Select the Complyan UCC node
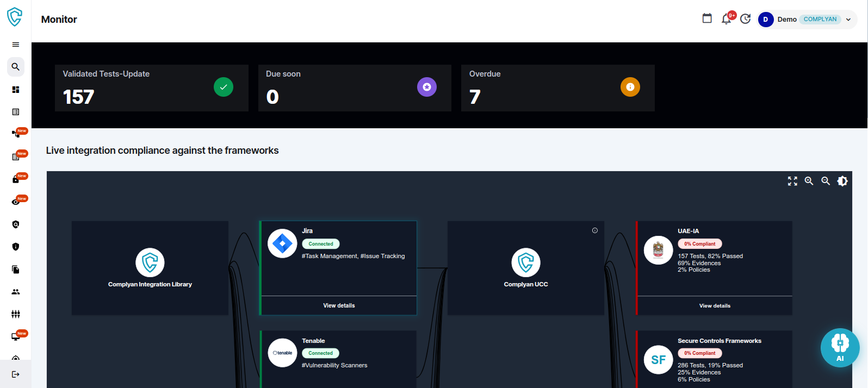 526,268
